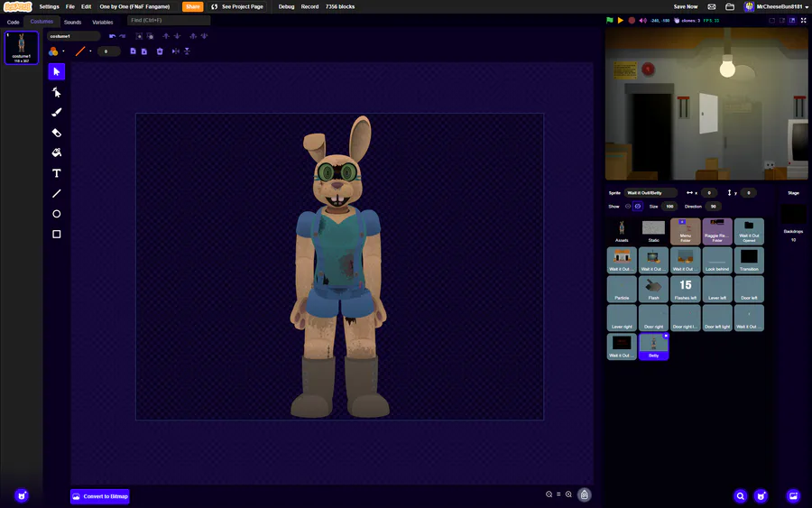
Task: Click the Flip Vertical icon
Action: pyautogui.click(x=187, y=51)
